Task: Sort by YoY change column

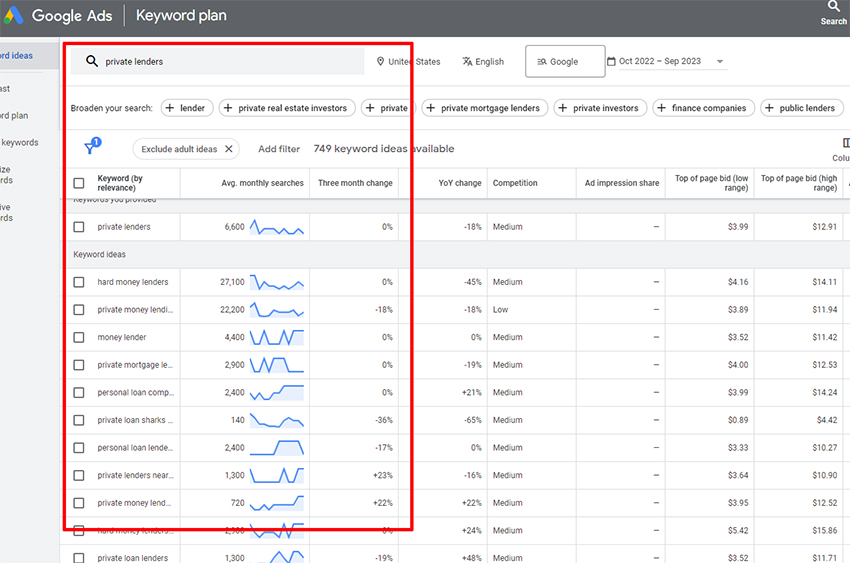Action: point(460,183)
